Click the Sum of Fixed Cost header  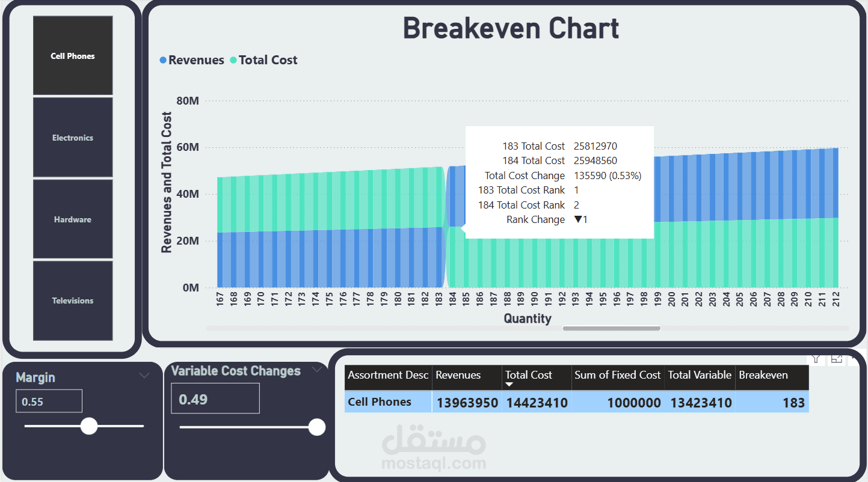tap(617, 375)
